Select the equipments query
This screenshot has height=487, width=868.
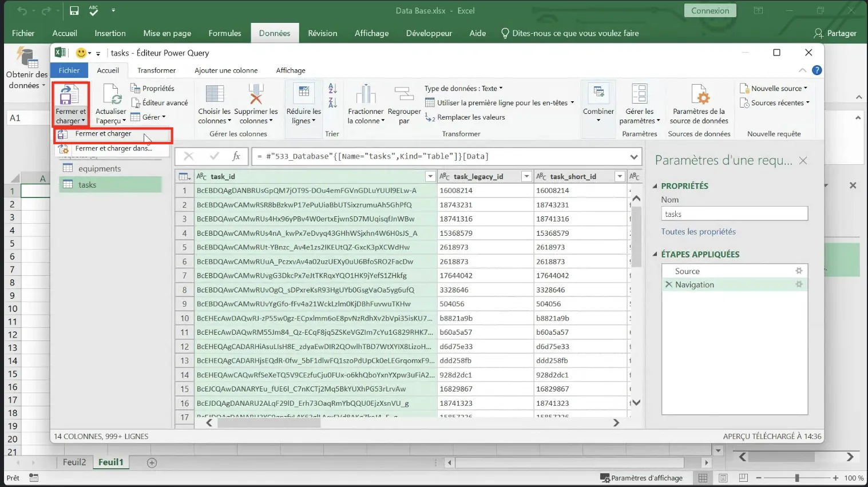(110, 169)
